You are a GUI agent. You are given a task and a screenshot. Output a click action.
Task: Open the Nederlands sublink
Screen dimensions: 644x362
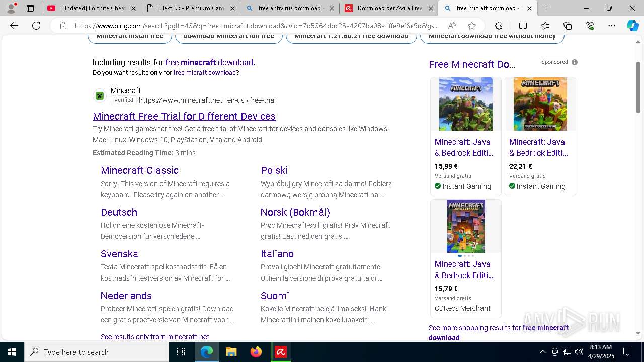tap(126, 296)
